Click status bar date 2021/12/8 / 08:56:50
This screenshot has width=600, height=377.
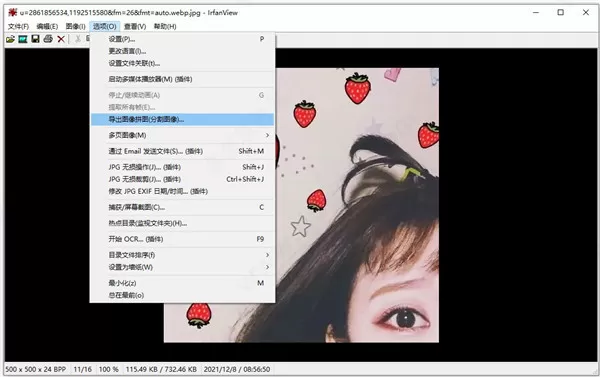point(237,369)
